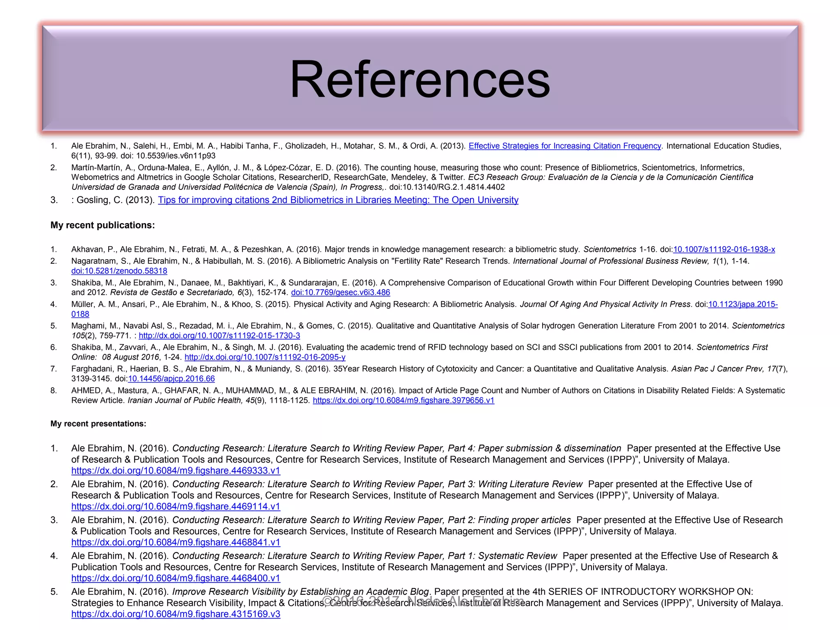Follow figshare.4469114.v1 presentation link

click(x=176, y=507)
